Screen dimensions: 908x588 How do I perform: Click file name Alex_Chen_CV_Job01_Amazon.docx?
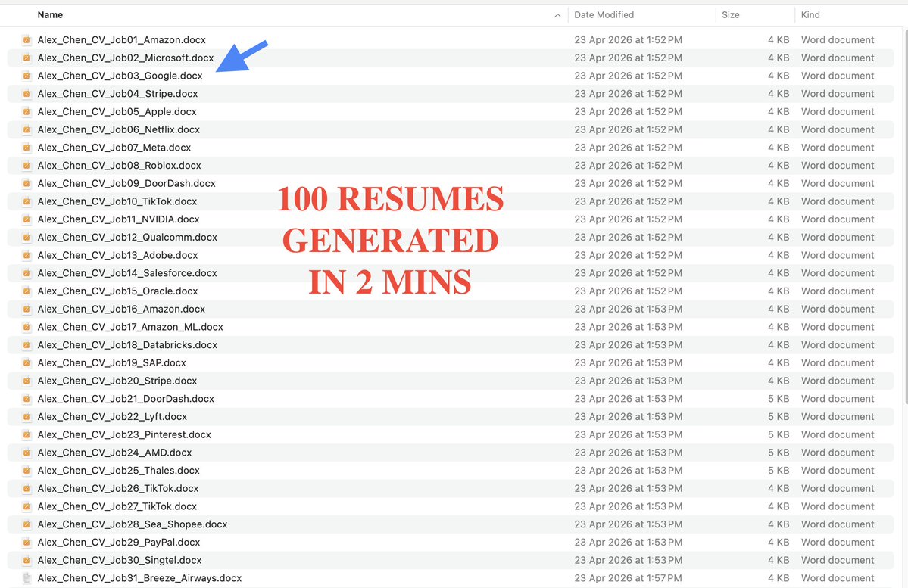(122, 40)
